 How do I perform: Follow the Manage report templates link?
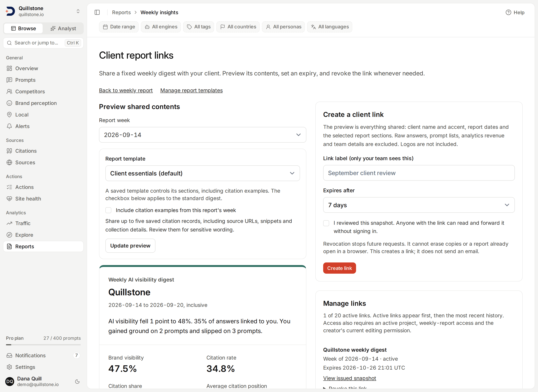(191, 90)
